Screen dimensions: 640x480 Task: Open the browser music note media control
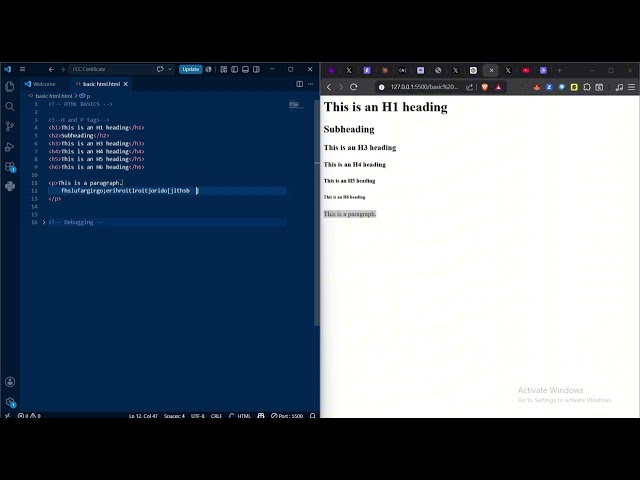point(619,87)
